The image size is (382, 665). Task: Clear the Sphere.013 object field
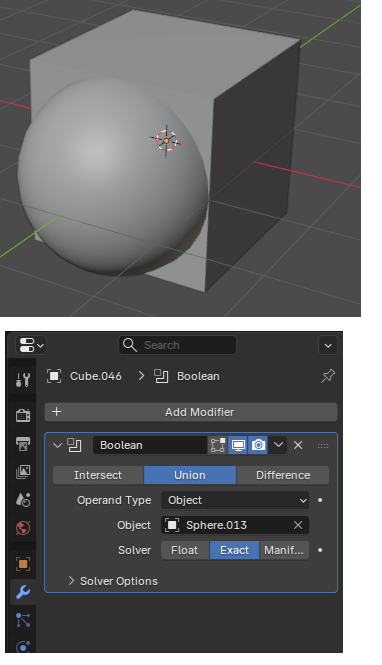pyautogui.click(x=298, y=525)
